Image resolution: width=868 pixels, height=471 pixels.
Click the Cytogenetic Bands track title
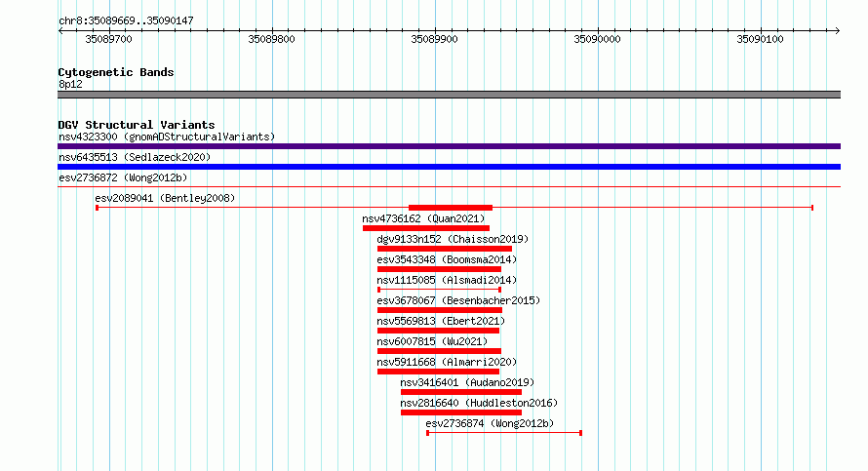(x=116, y=72)
